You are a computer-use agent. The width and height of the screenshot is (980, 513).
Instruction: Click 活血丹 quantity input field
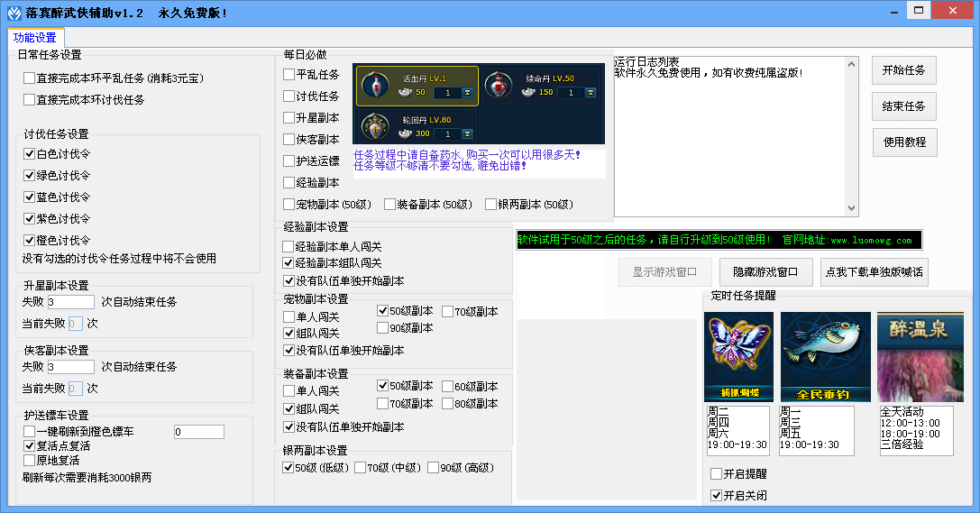click(x=448, y=93)
